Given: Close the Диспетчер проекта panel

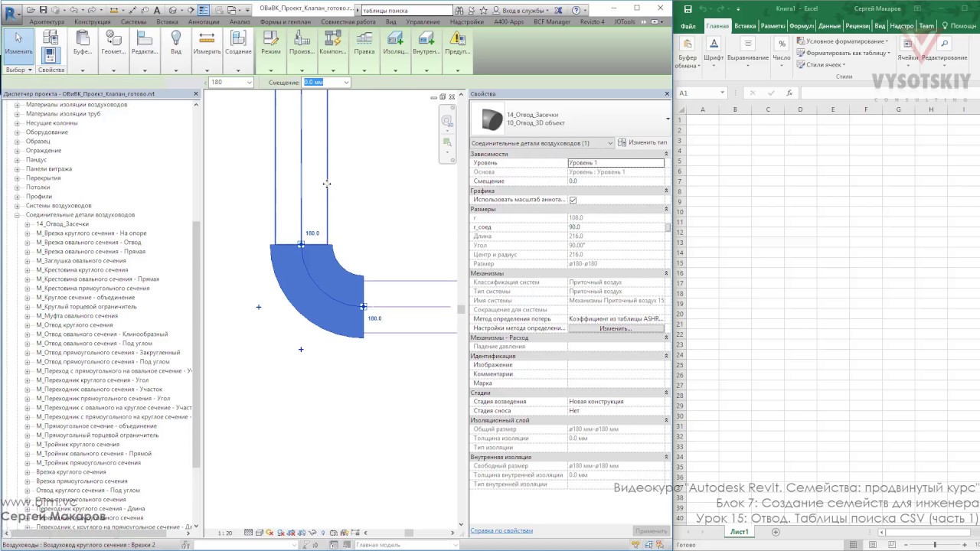Looking at the screenshot, I should tap(196, 94).
